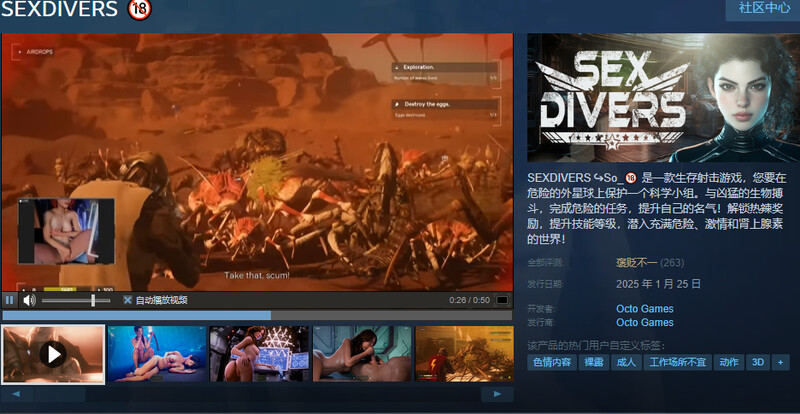800x414 pixels.
Task: Pause the trailer video
Action: pos(9,300)
